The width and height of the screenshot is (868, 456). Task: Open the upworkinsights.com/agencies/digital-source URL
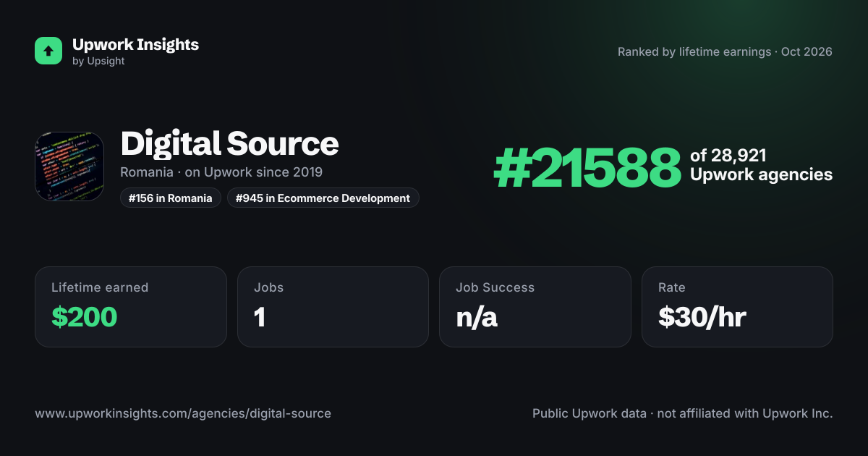click(183, 414)
